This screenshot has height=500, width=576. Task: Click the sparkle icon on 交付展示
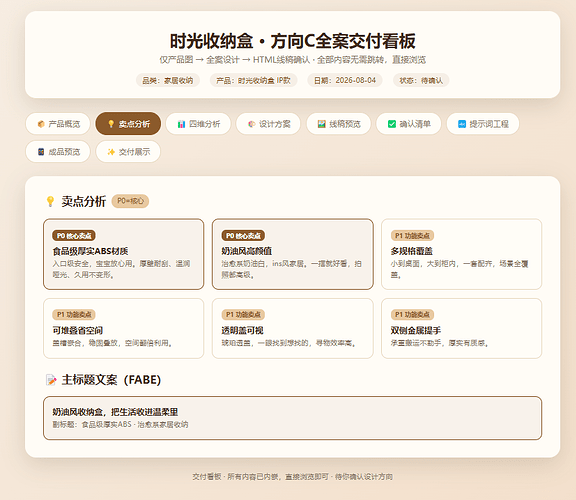tap(111, 152)
